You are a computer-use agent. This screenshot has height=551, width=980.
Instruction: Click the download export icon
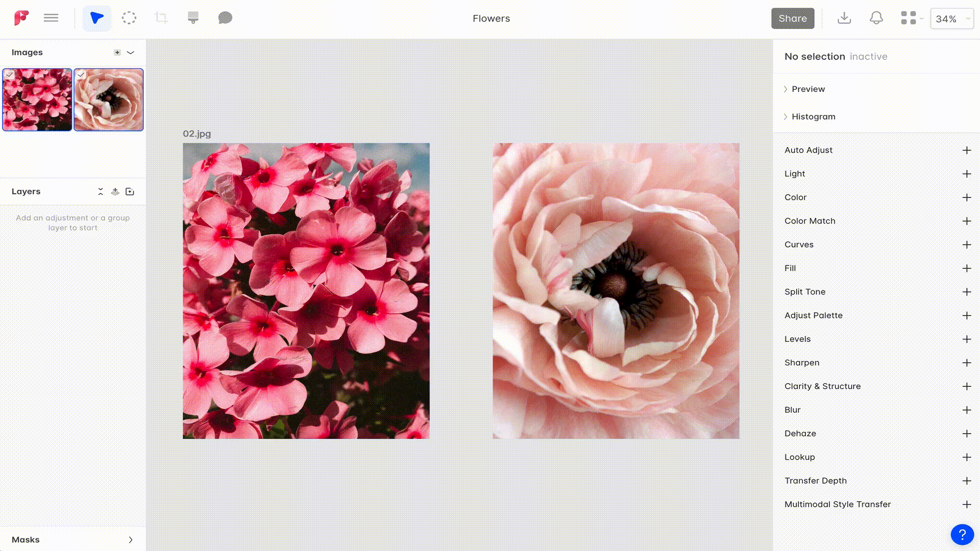844,18
